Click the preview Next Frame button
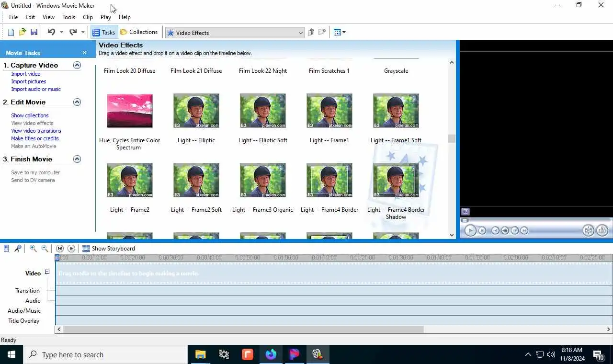This screenshot has width=613, height=364. [515, 230]
